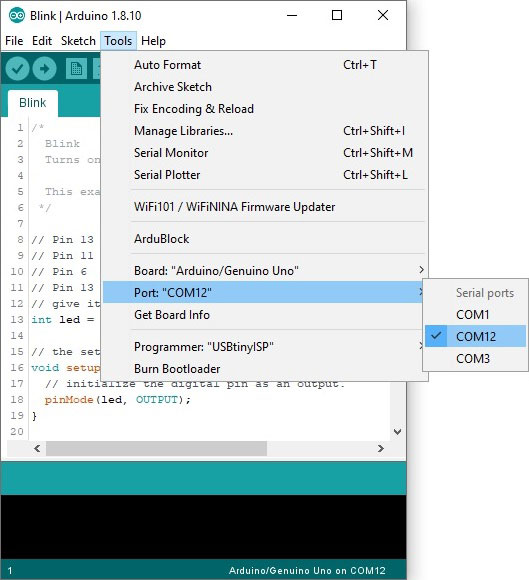Open the Sketch menu
529x580 pixels.
pos(78,41)
